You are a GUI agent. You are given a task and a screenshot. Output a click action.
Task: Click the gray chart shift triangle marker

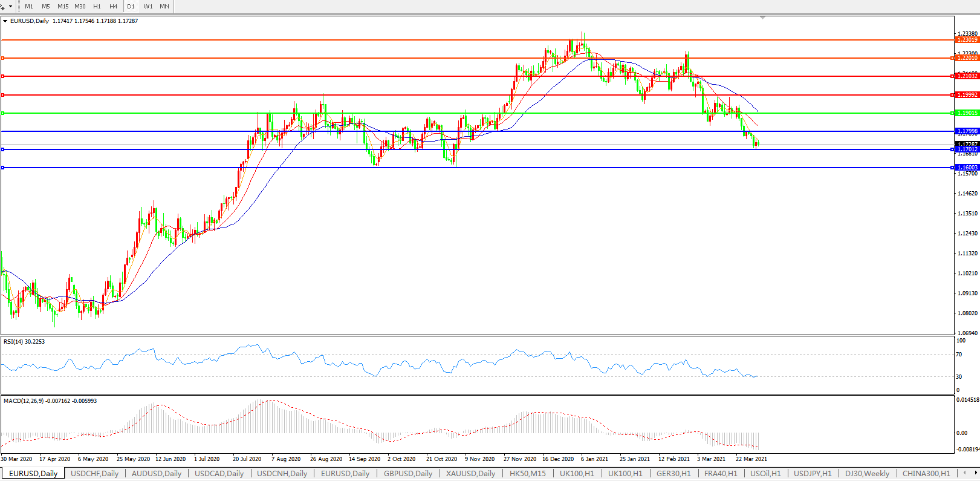(x=762, y=18)
